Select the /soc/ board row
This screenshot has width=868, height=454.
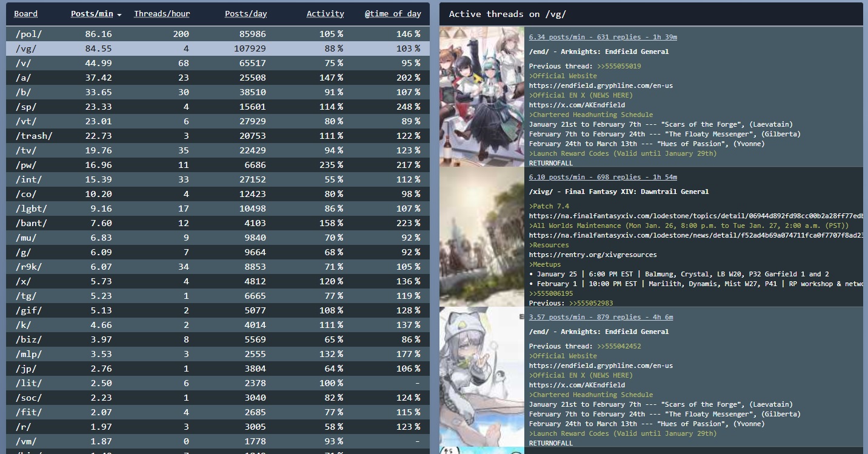pos(218,398)
